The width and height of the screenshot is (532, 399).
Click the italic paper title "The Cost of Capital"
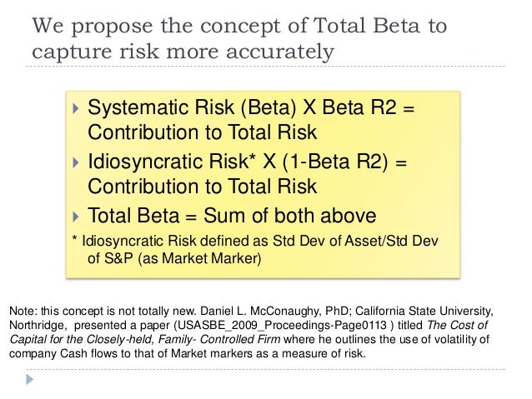(457, 325)
